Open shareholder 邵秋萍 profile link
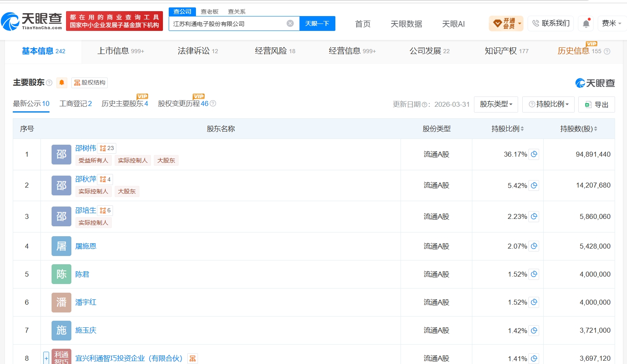 click(86, 179)
